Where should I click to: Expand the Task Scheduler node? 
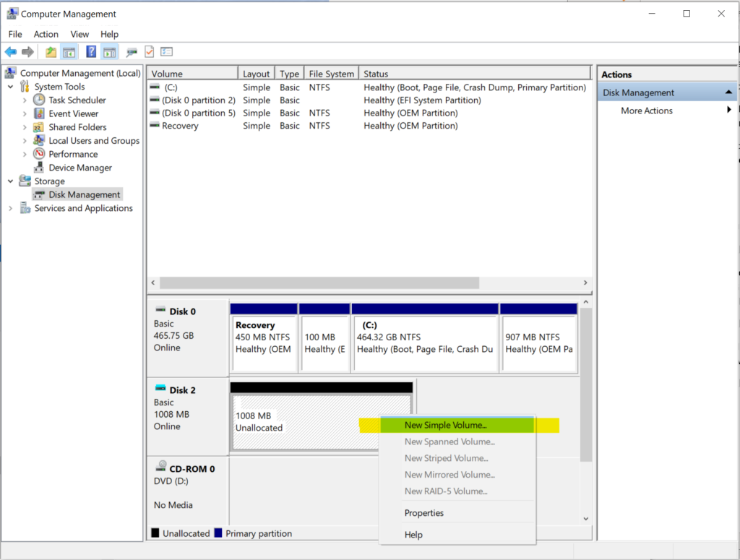25,100
